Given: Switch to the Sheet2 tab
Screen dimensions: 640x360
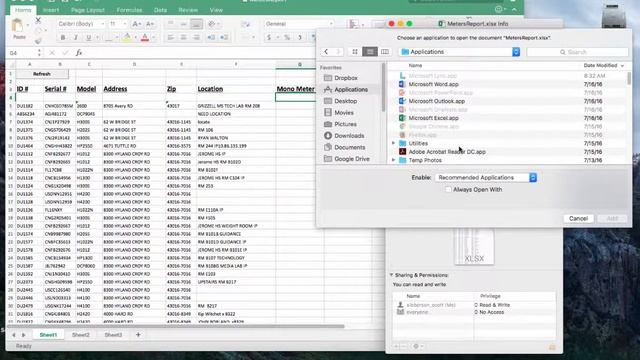Looking at the screenshot, I should pos(80,335).
